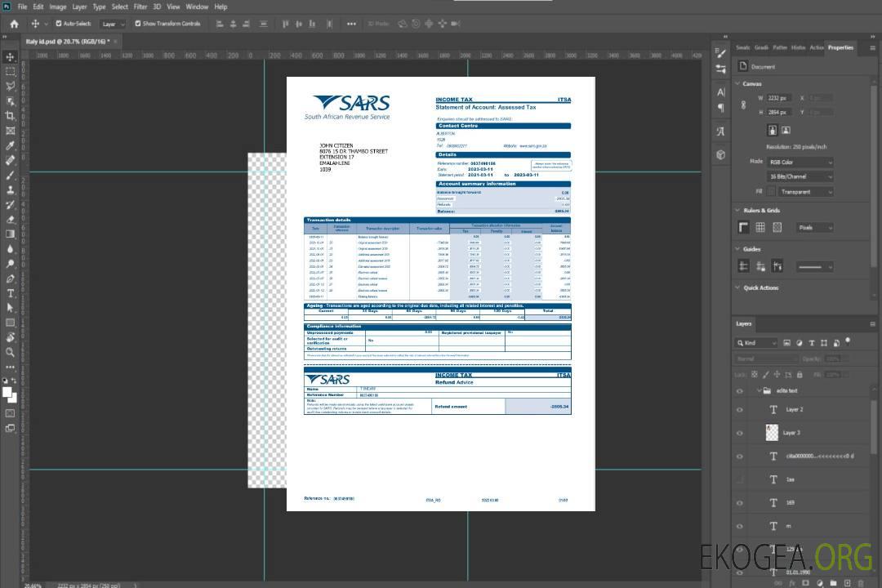The image size is (882, 588).
Task: Toggle the Auto-Select checkbox
Action: point(59,24)
